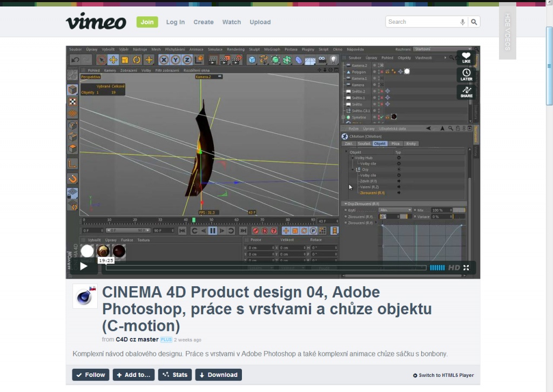The width and height of the screenshot is (553, 392).
Task: Click the Download button
Action: coord(218,375)
